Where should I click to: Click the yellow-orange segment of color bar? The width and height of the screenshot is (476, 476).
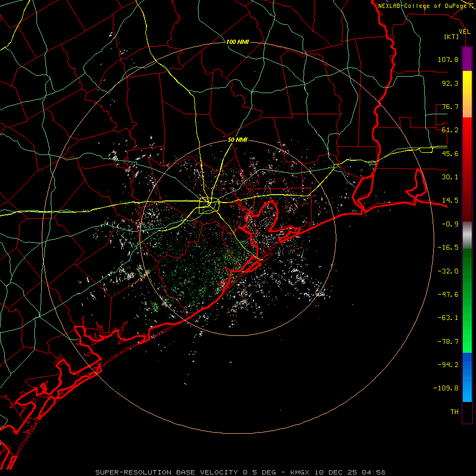point(467,94)
